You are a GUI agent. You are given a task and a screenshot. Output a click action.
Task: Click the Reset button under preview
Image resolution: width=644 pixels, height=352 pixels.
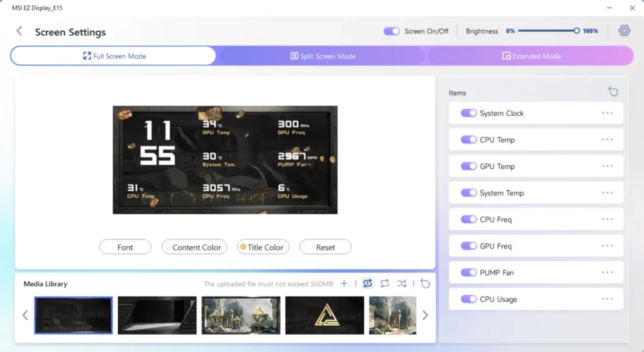tap(325, 247)
